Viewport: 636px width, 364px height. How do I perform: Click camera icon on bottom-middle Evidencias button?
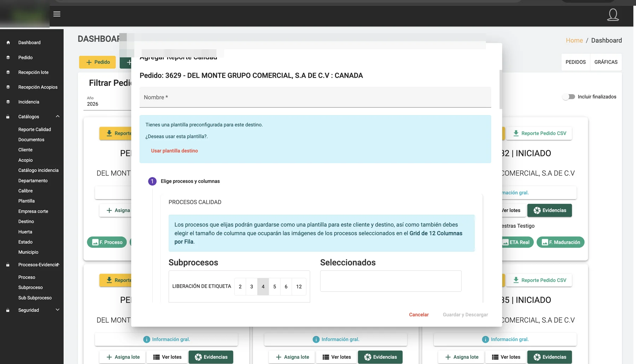click(368, 357)
